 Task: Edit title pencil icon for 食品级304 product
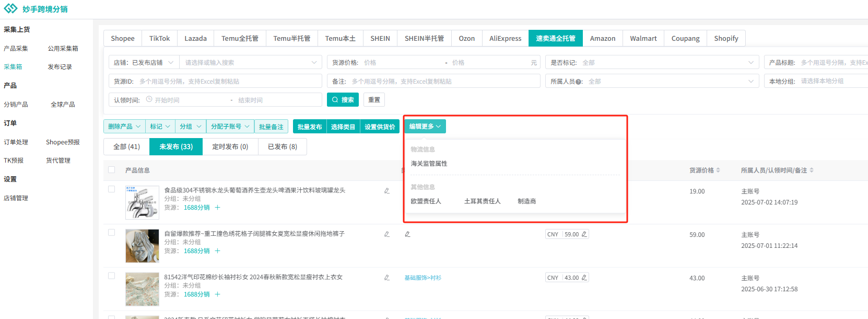pos(387,191)
